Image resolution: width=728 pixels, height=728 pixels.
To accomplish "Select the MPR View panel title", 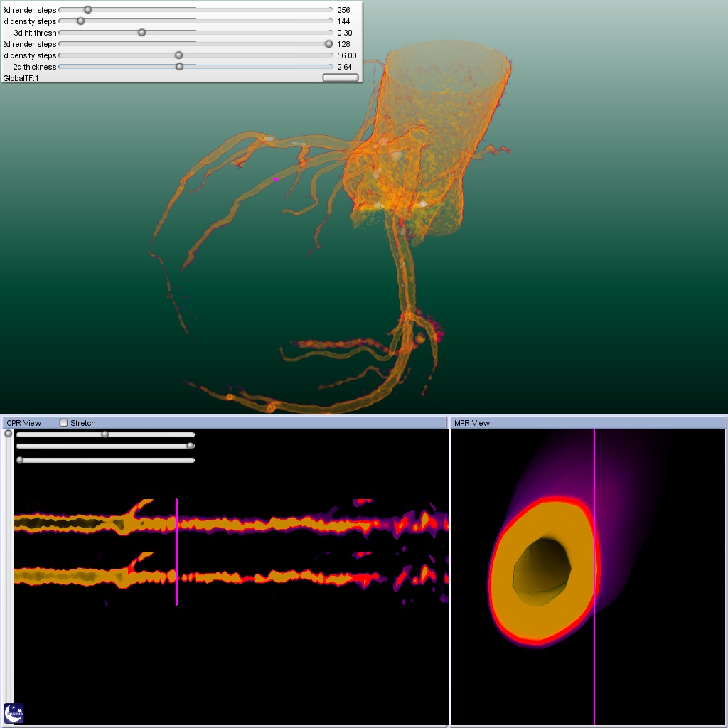I will coord(472,423).
